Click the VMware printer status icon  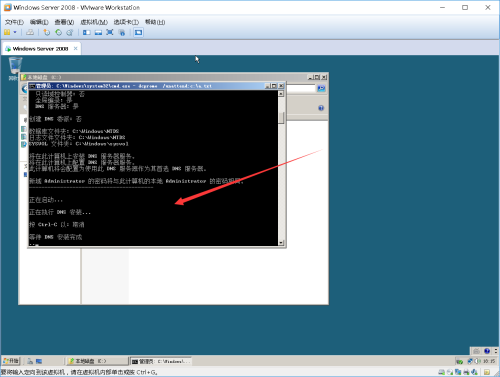coord(466,372)
